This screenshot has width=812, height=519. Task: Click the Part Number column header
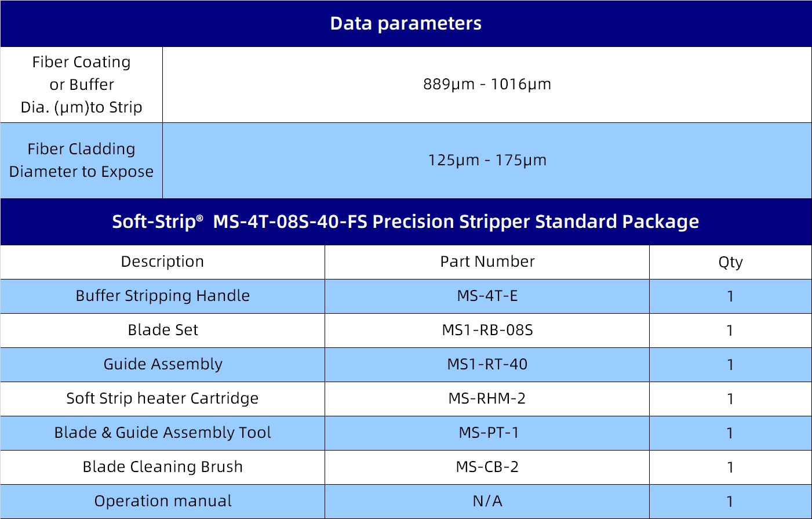[487, 262]
